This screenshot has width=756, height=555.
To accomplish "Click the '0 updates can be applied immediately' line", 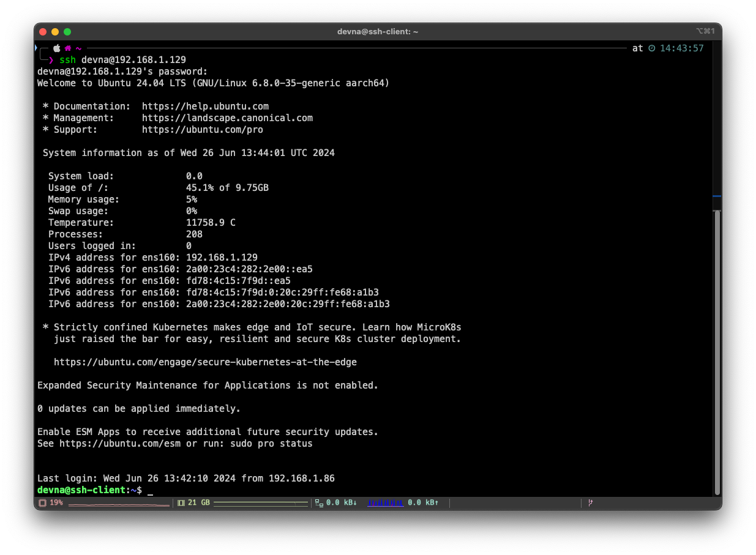I will [139, 409].
